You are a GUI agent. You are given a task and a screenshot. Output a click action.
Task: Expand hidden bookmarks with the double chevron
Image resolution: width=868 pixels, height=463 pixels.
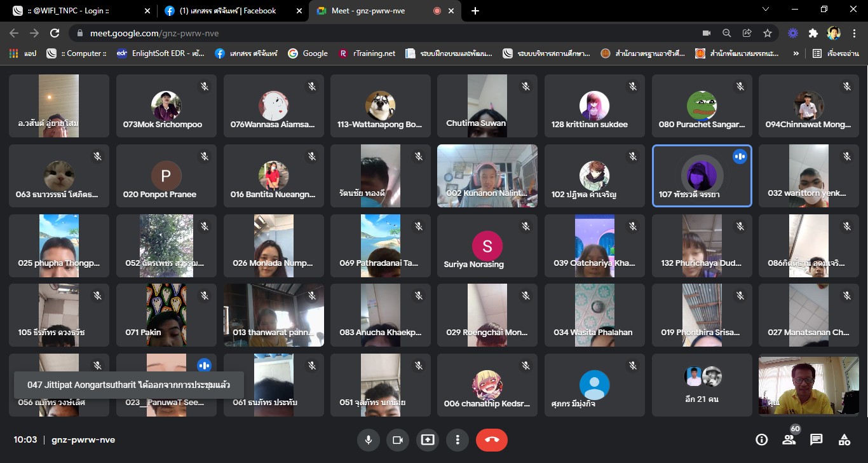tap(796, 53)
